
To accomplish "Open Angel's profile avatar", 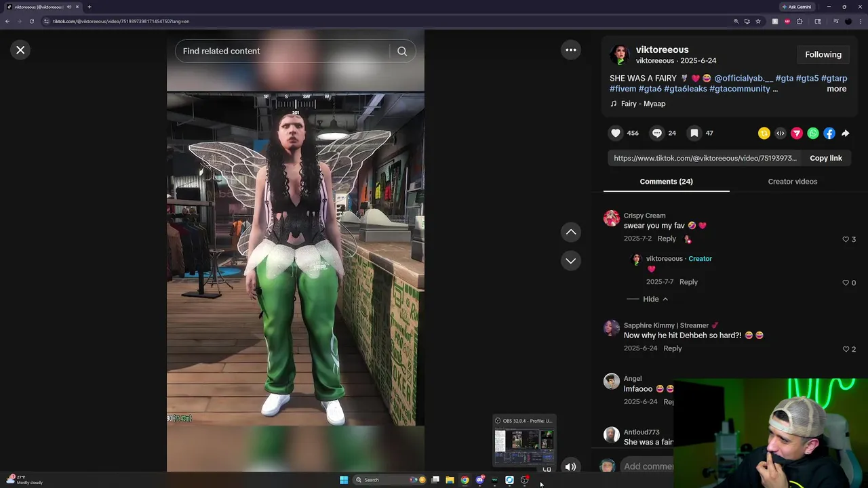I will point(612,381).
